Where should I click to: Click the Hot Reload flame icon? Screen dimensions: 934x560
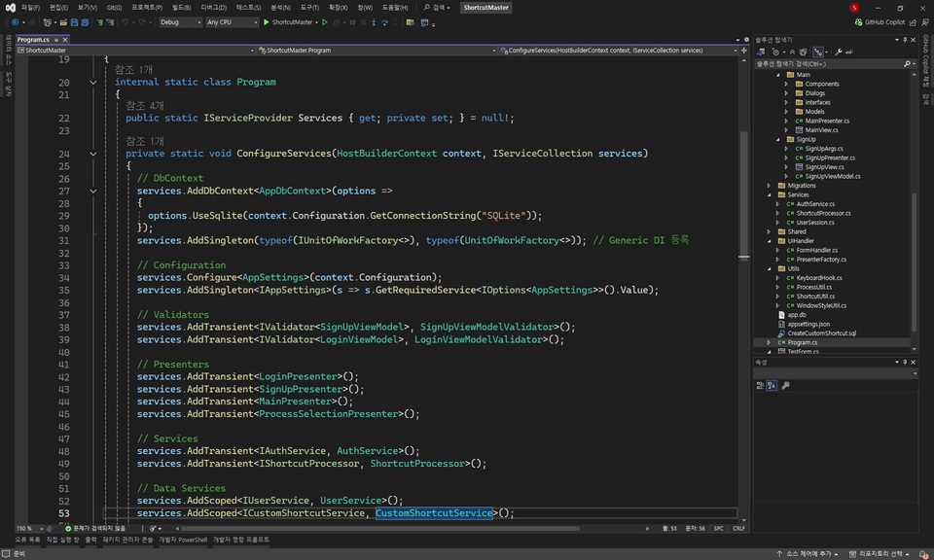[x=337, y=22]
